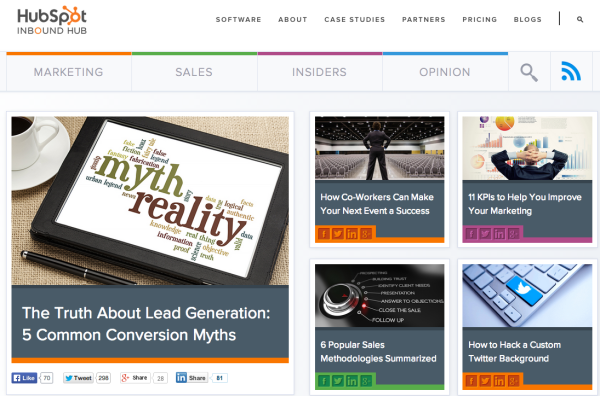Open The Truth About Lead Generation article

pos(146,324)
